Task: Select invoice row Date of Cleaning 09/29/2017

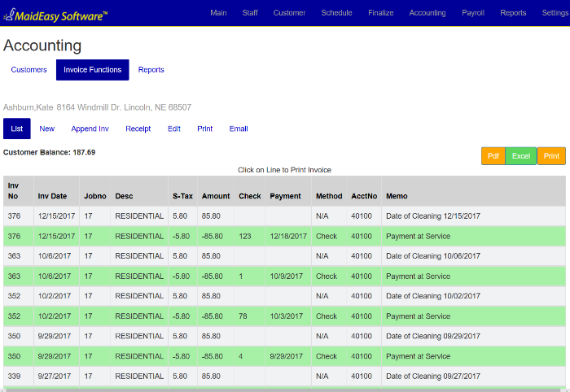Action: [285, 336]
